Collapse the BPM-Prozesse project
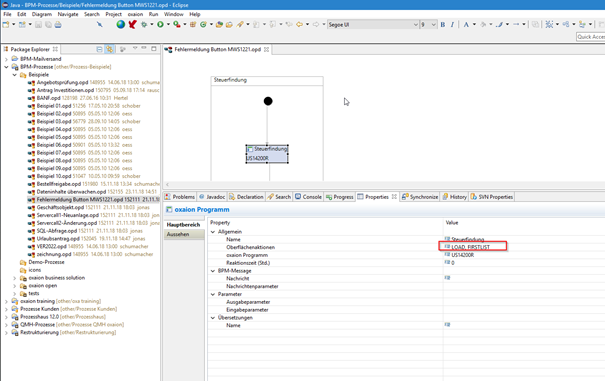The height and width of the screenshot is (381, 605). [x=6, y=67]
